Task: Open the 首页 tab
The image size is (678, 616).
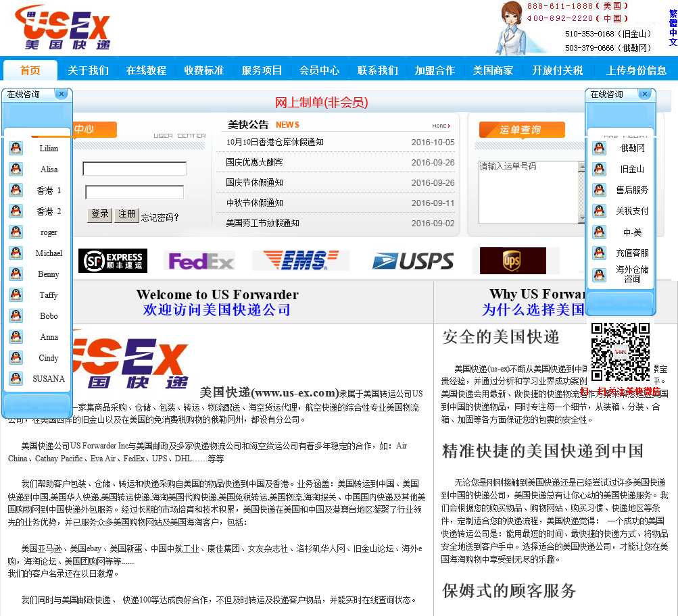Action: (x=30, y=70)
